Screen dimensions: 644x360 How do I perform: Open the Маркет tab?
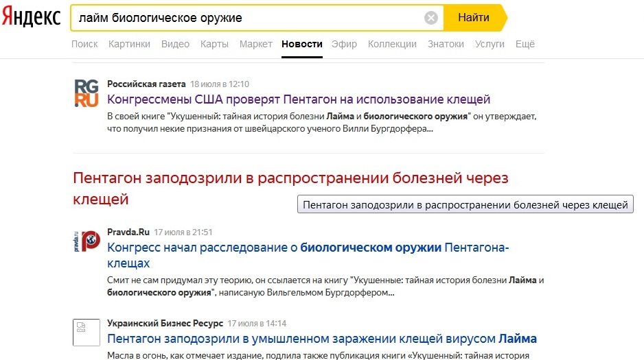click(x=255, y=44)
